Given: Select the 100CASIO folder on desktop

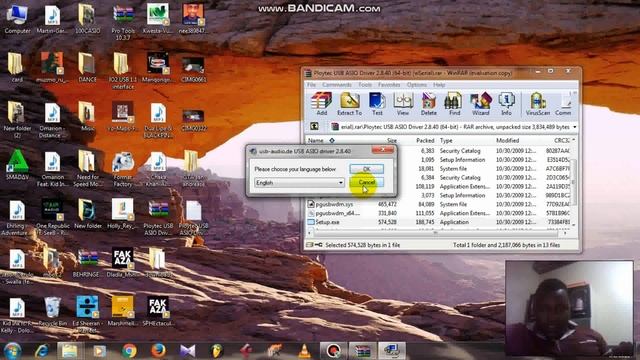Looking at the screenshot, I should [87, 19].
